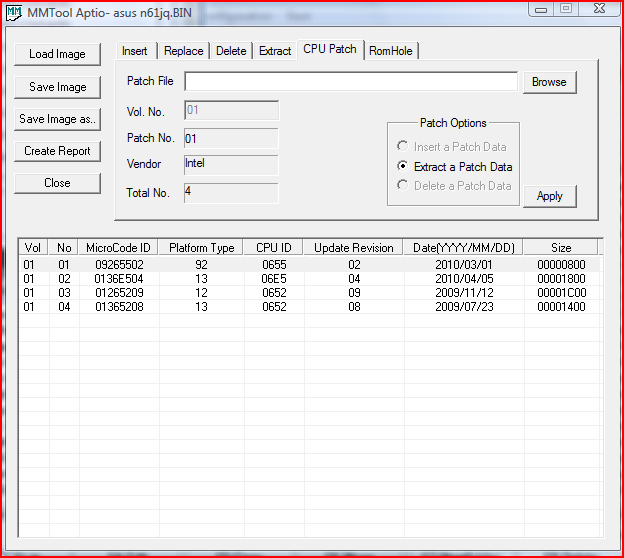The image size is (624, 558).
Task: Click size cell 00001800
Action: click(x=561, y=279)
